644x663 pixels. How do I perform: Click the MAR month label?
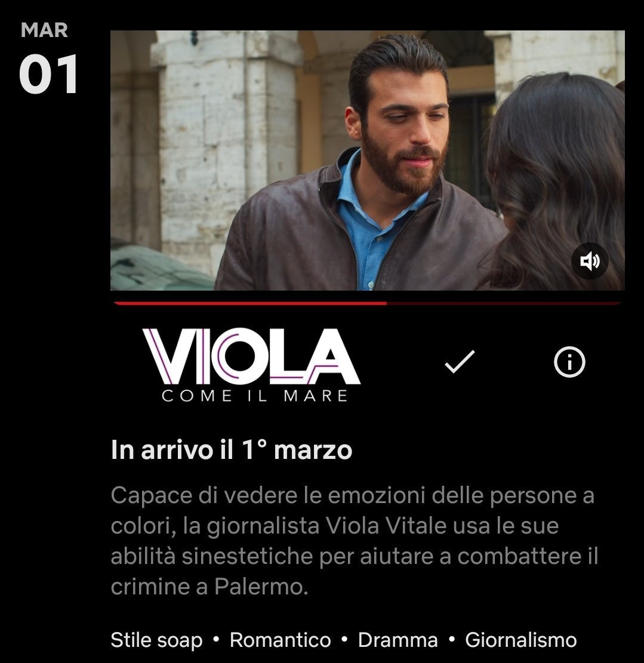44,30
